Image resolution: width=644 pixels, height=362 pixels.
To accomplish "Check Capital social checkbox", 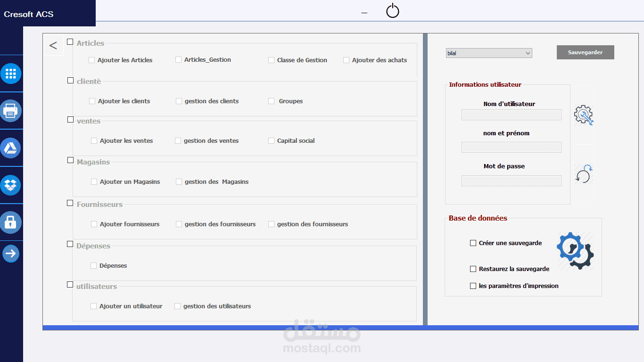I will coord(272,141).
